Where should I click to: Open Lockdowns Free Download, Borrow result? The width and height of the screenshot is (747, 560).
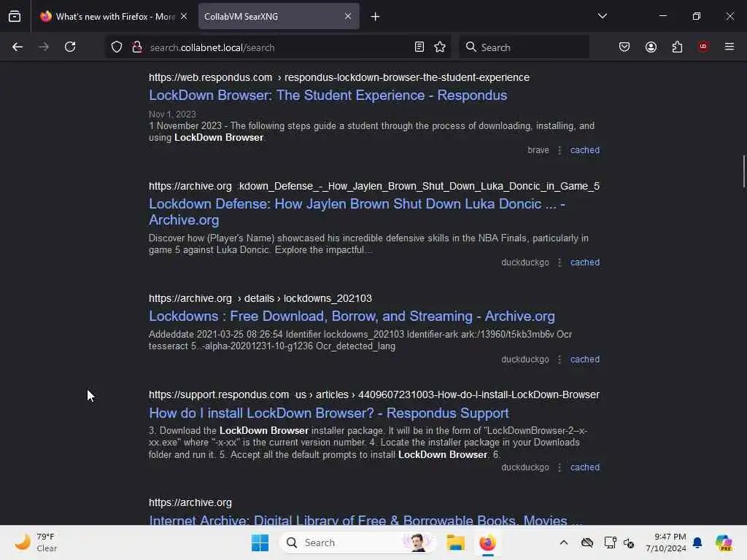point(352,316)
